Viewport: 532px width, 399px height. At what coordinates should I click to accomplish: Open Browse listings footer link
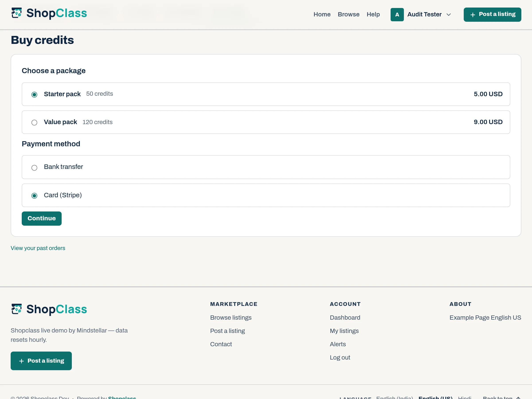(x=231, y=317)
